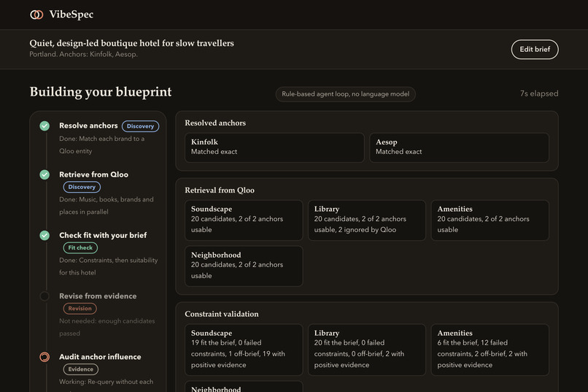
Task: Select the Retrieve from Qloo step title
Action: 94,174
